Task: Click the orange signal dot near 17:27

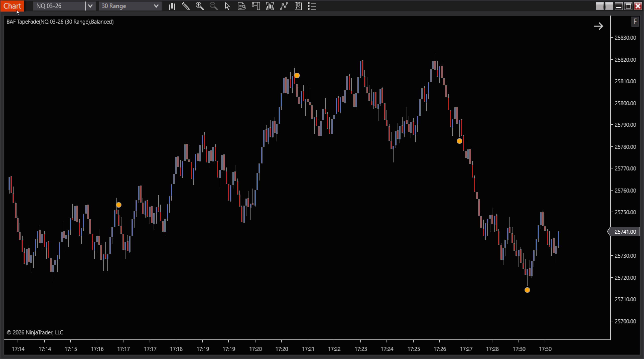Action: pos(460,141)
